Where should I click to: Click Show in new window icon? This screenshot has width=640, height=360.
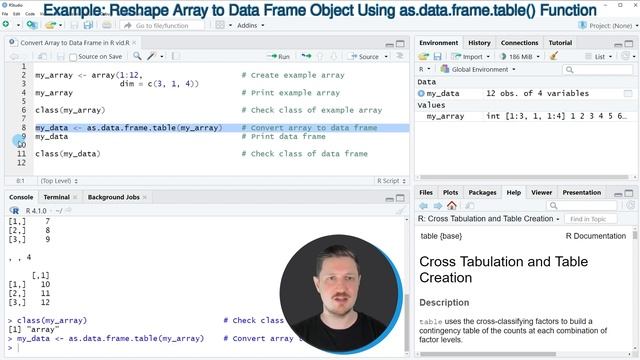tap(42, 56)
